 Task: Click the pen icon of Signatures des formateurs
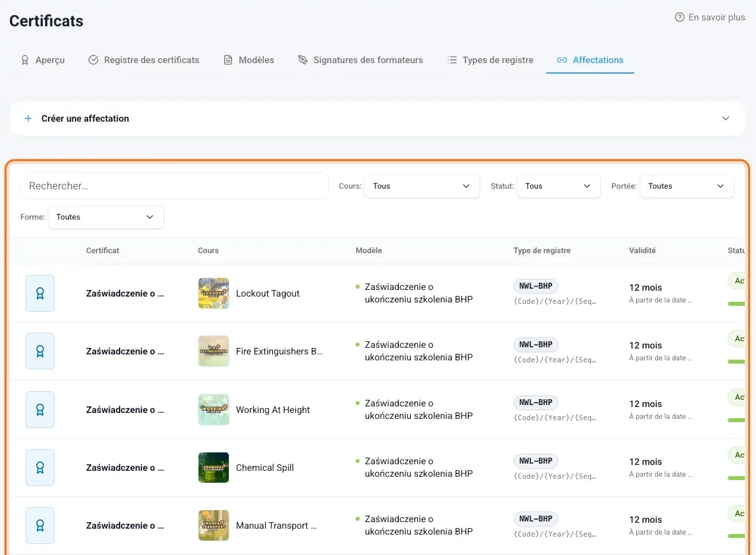(303, 60)
